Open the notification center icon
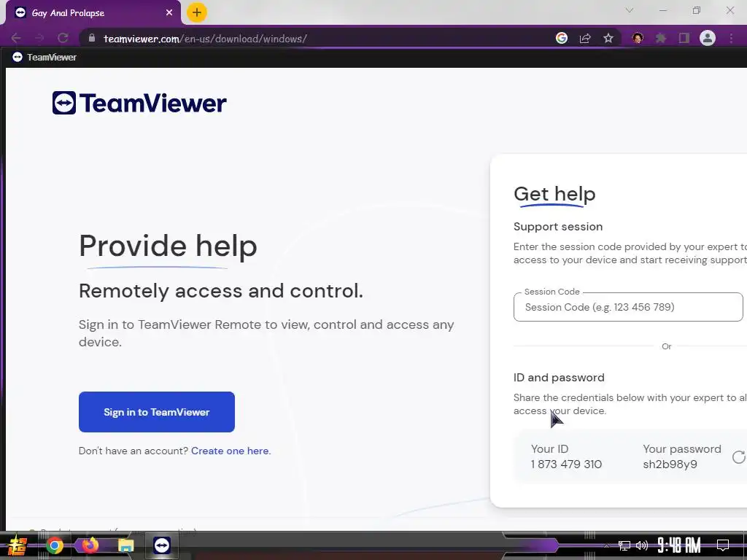The image size is (747, 560). point(723,545)
